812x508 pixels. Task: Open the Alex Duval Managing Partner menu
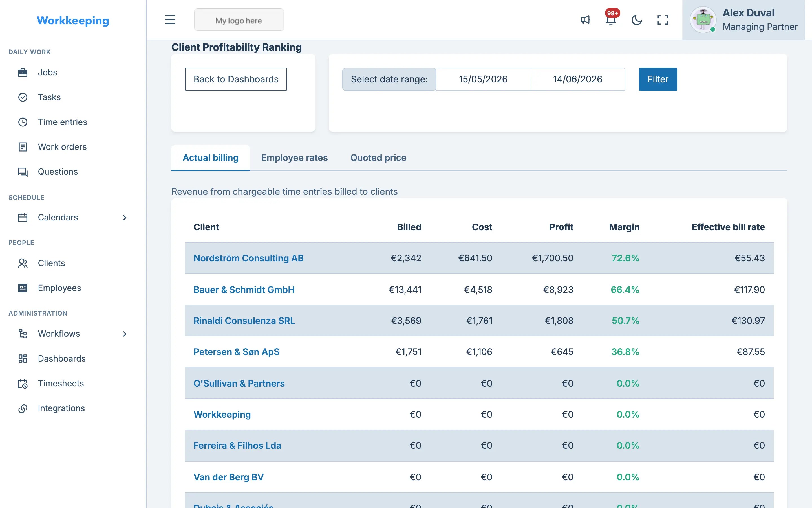point(743,20)
